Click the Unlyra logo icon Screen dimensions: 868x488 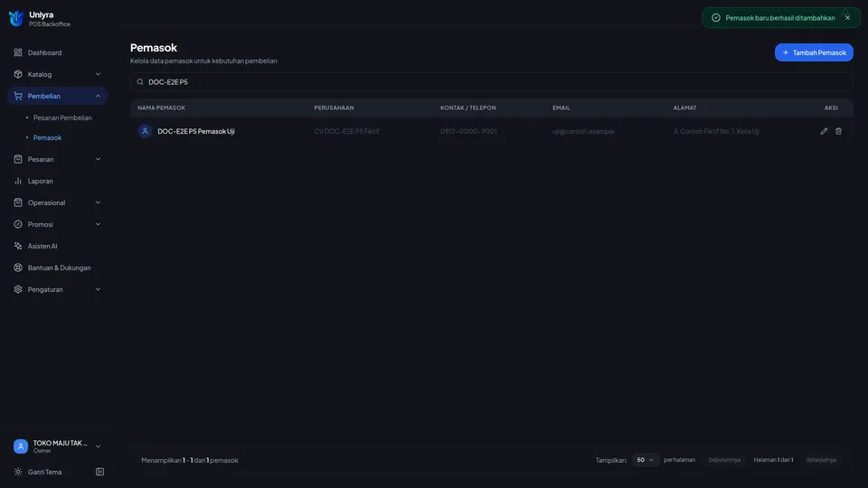pyautogui.click(x=16, y=18)
